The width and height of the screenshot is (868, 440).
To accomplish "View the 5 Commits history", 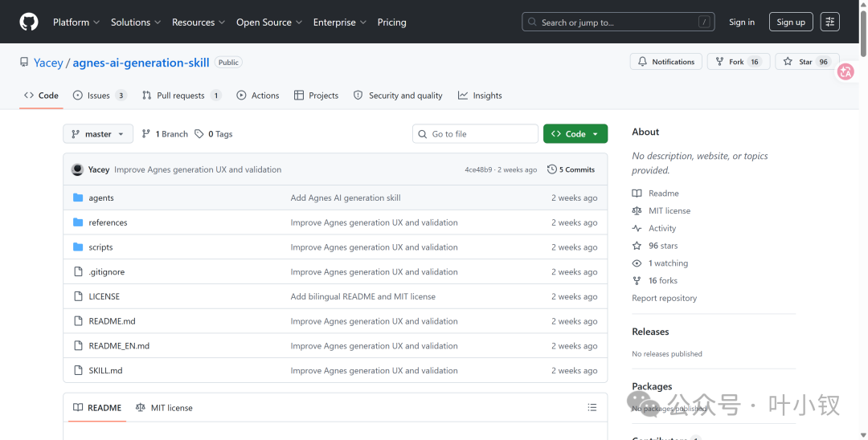I will [571, 169].
